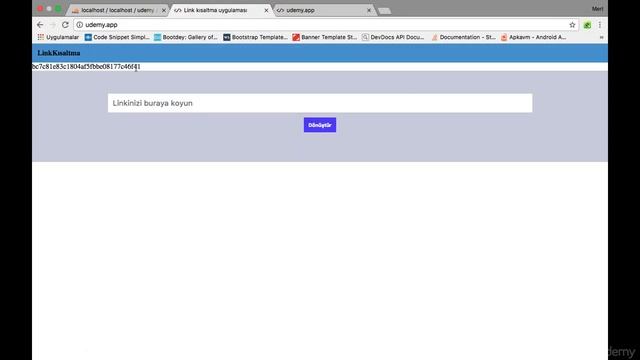Focus the Linkinizi buraya koyun input
Image resolution: width=640 pixels, height=360 pixels.
[x=320, y=103]
